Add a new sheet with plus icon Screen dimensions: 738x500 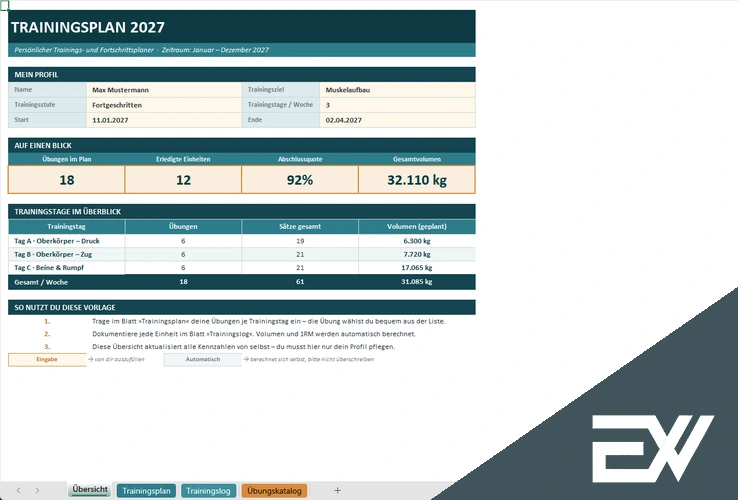(337, 491)
